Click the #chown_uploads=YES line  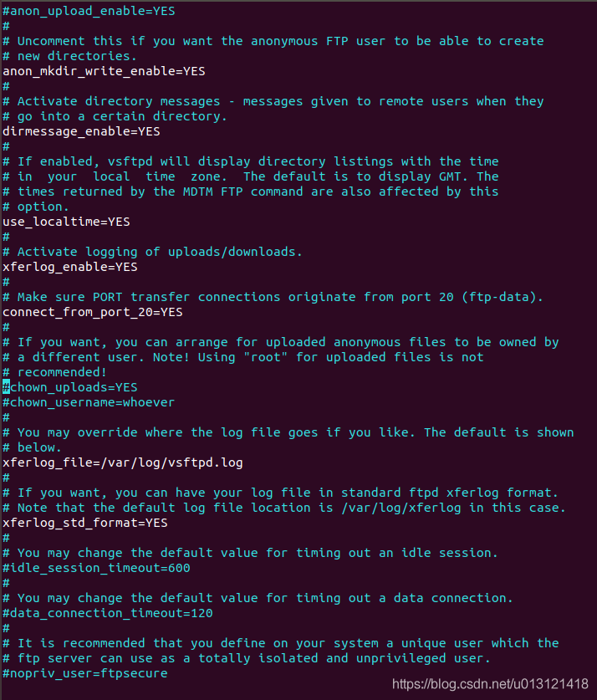coord(70,387)
